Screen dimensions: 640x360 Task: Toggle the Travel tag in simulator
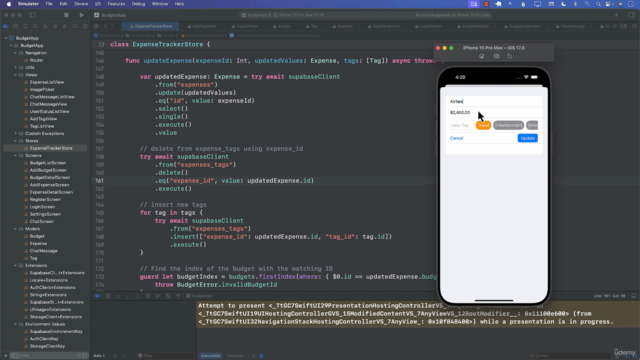pos(483,125)
